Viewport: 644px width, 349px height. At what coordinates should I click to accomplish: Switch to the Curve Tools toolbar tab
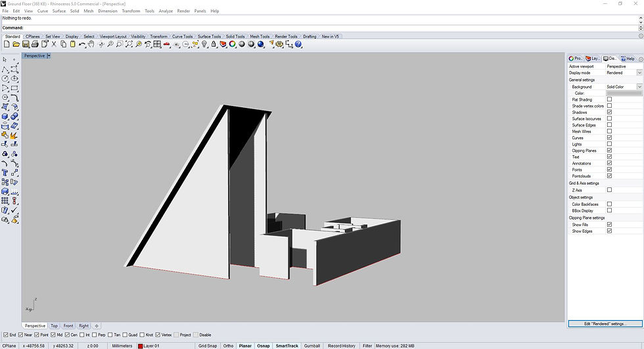pos(182,37)
